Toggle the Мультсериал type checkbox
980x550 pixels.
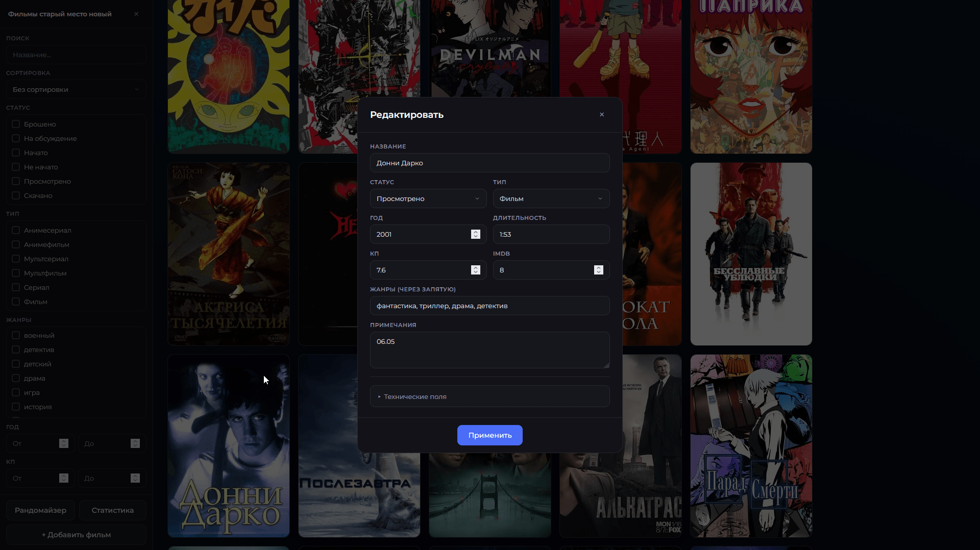16,259
